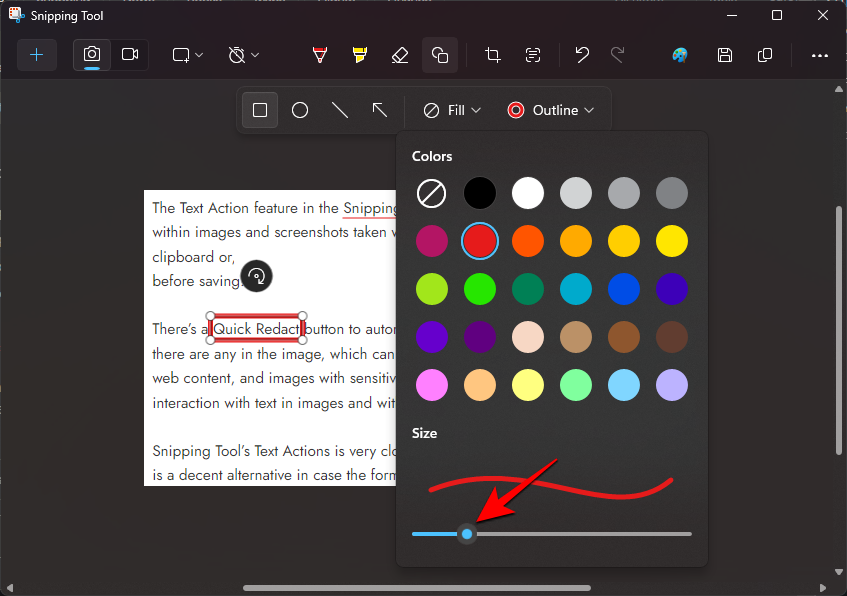Pick the dark brown color swatch

pyautogui.click(x=672, y=337)
